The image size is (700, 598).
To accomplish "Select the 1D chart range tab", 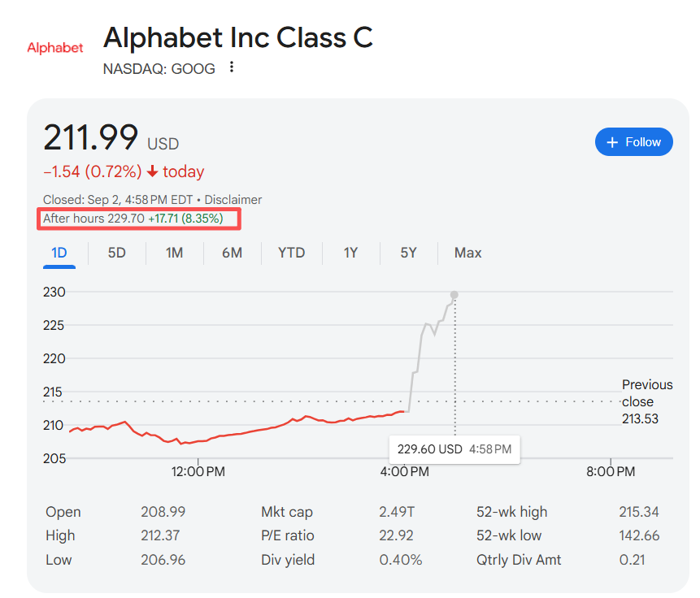I will tap(59, 253).
